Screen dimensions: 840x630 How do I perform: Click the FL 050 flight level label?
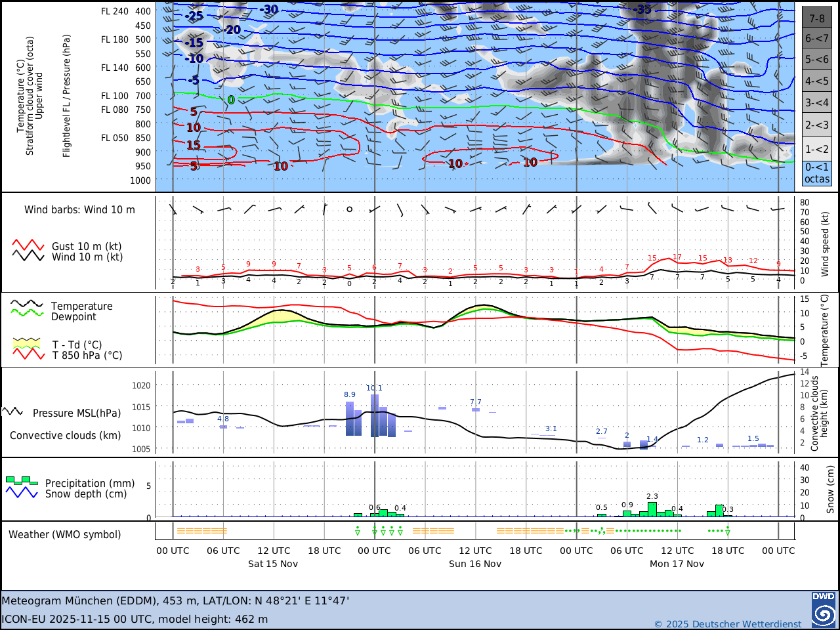tap(115, 138)
